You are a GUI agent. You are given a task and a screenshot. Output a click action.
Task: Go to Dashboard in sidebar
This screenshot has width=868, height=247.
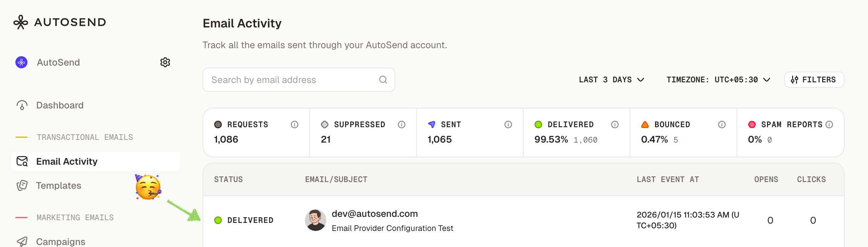(60, 105)
